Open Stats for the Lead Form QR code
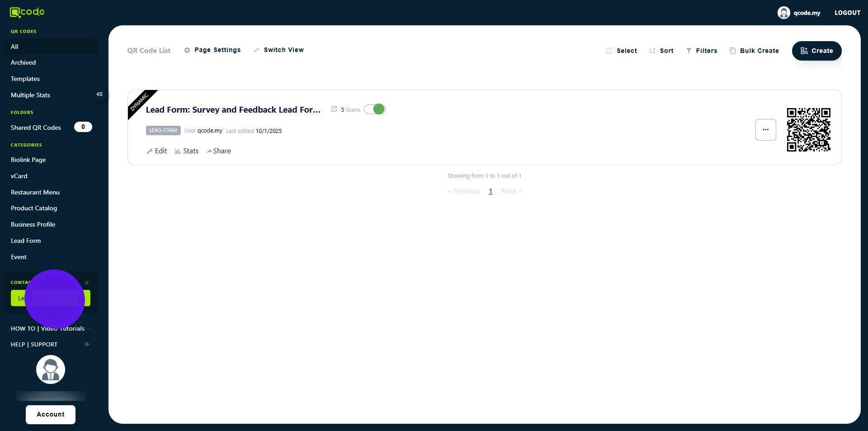Screen dimensions: 868x431 coord(186,151)
